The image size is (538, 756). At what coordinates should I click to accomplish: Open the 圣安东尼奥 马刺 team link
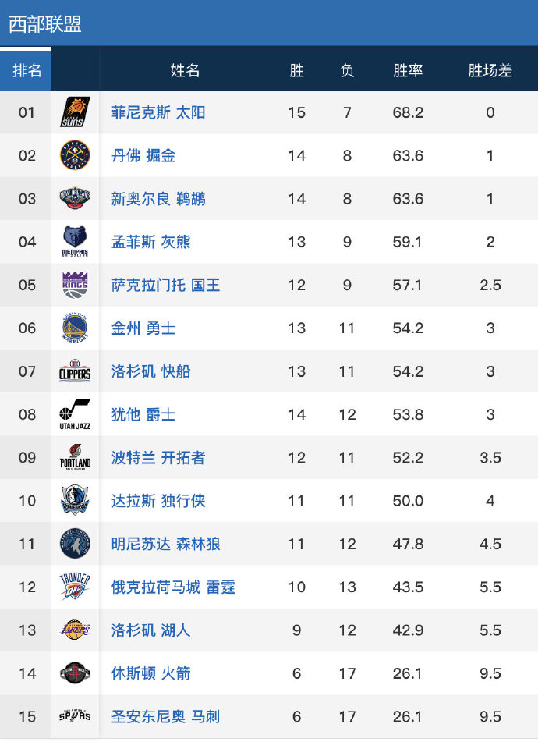165,715
